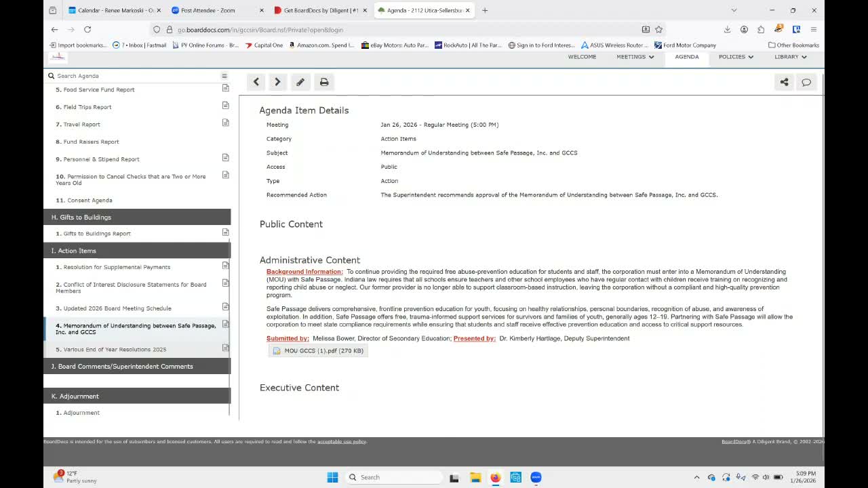
Task: Switch to the Welcome tab
Action: pos(582,57)
